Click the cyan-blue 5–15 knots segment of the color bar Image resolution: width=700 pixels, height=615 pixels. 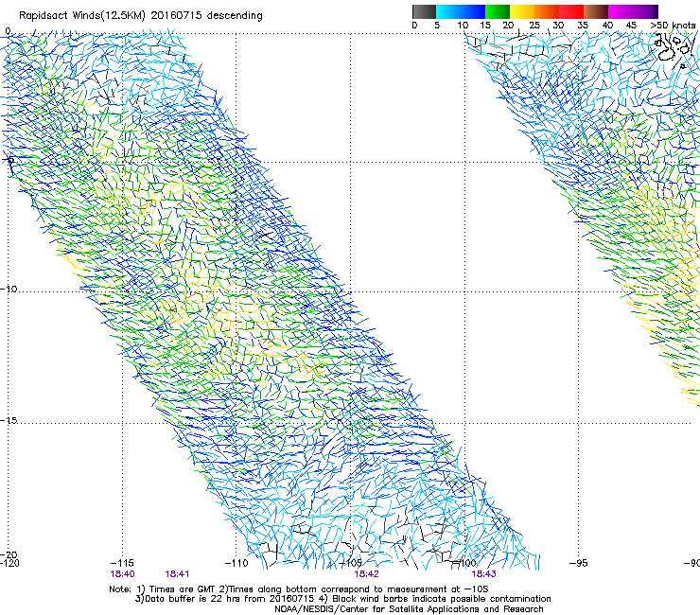tap(461, 11)
